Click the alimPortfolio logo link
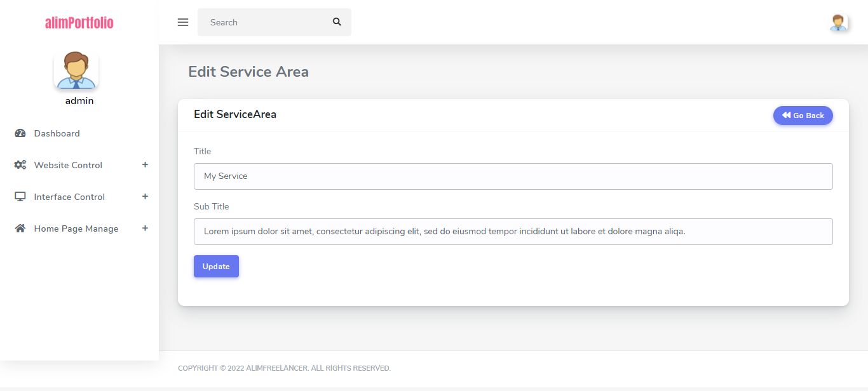The height and width of the screenshot is (391, 868). tap(79, 23)
